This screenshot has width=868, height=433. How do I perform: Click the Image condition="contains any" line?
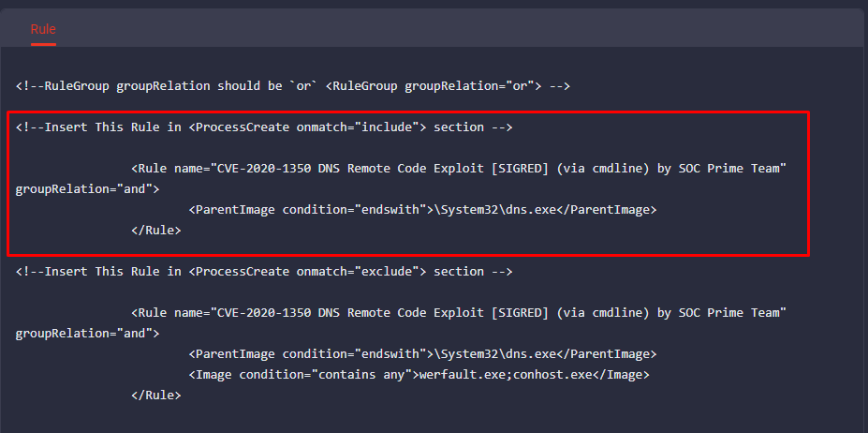coord(419,375)
